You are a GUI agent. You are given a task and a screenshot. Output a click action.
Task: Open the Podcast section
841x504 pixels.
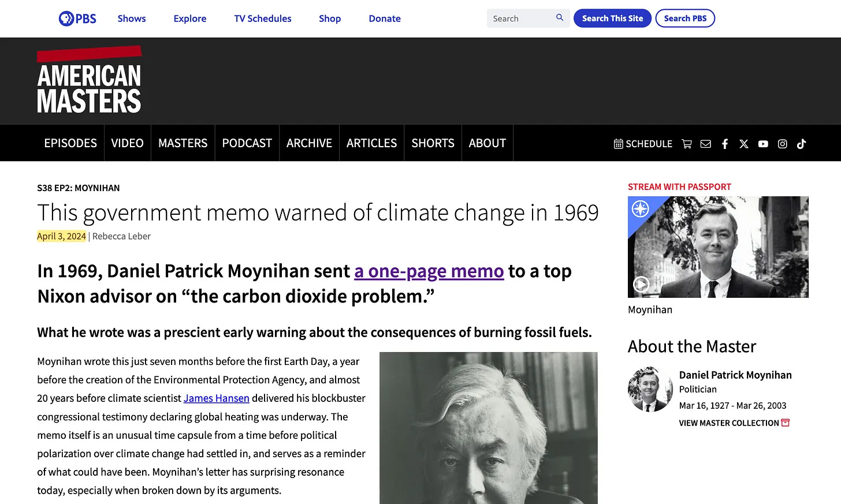[x=247, y=143]
